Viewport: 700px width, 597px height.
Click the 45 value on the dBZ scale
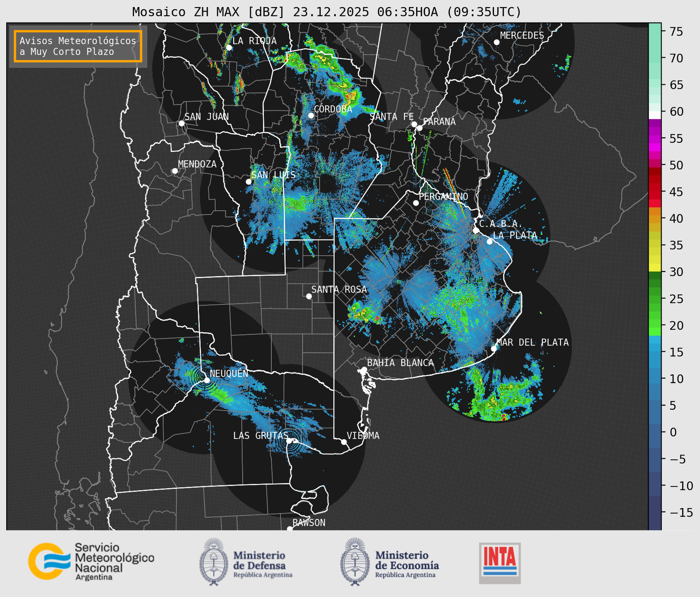tap(676, 192)
